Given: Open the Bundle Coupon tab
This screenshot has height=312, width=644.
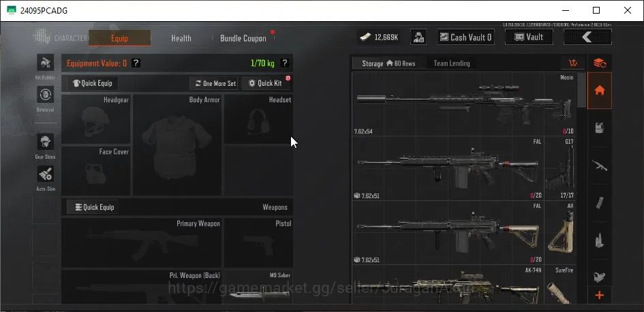Looking at the screenshot, I should click(243, 38).
